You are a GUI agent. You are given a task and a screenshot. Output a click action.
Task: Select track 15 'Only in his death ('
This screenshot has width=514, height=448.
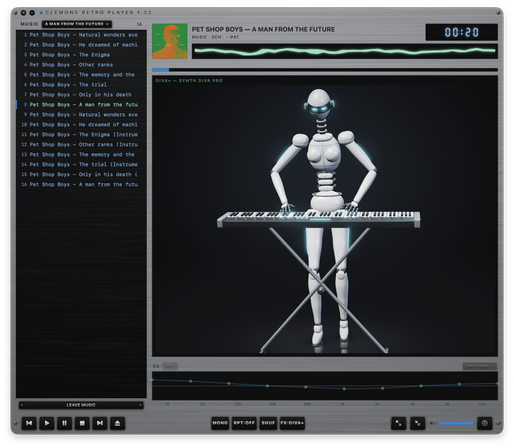[x=81, y=175]
